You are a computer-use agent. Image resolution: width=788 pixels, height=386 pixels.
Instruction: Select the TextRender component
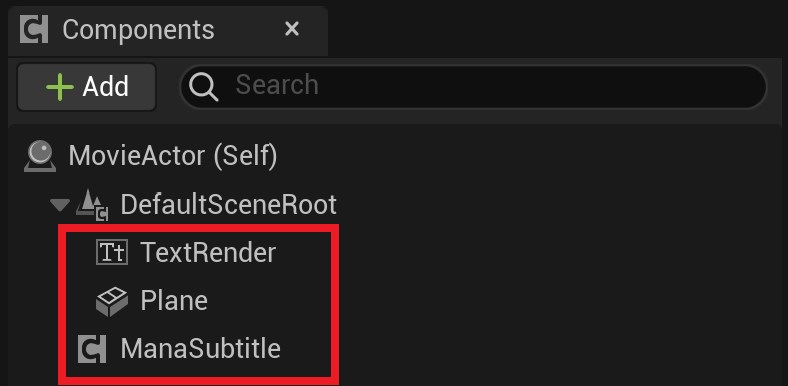pyautogui.click(x=208, y=252)
